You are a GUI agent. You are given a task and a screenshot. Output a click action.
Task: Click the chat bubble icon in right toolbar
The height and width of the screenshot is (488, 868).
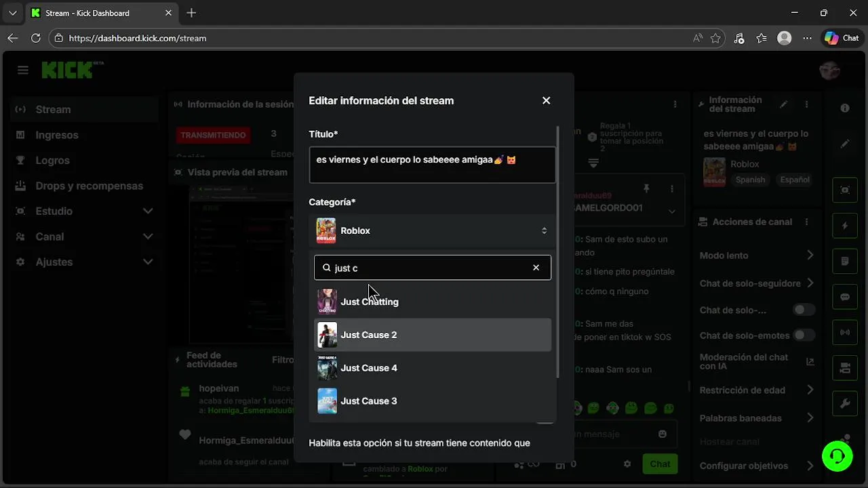click(x=845, y=297)
